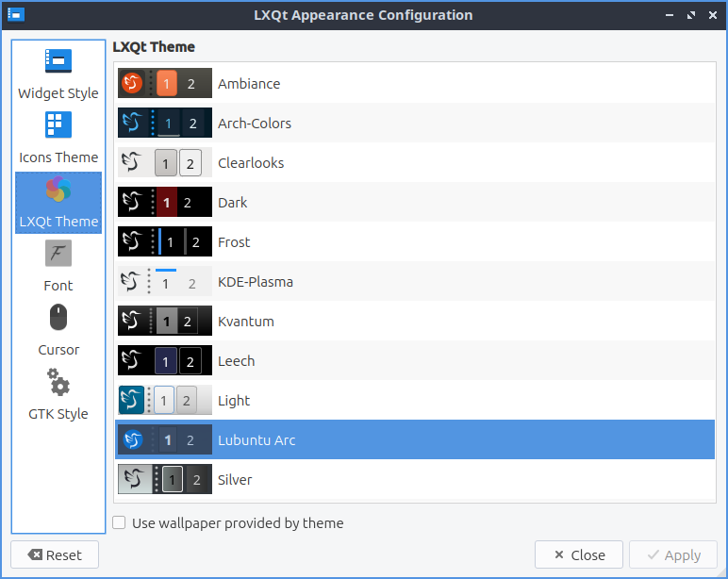Image resolution: width=728 pixels, height=579 pixels.
Task: Open the Widget Style section icon
Action: coord(58,62)
